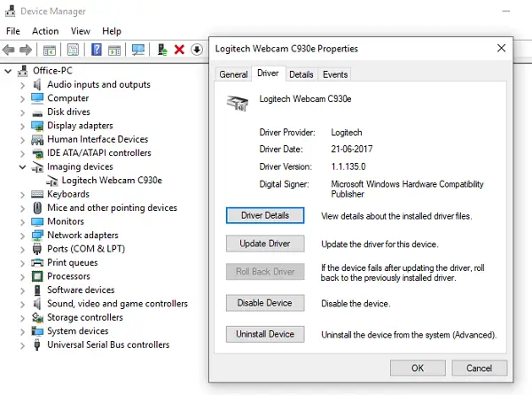
Task: Click the Universal Serial Bus controllers icon
Action: (x=37, y=345)
